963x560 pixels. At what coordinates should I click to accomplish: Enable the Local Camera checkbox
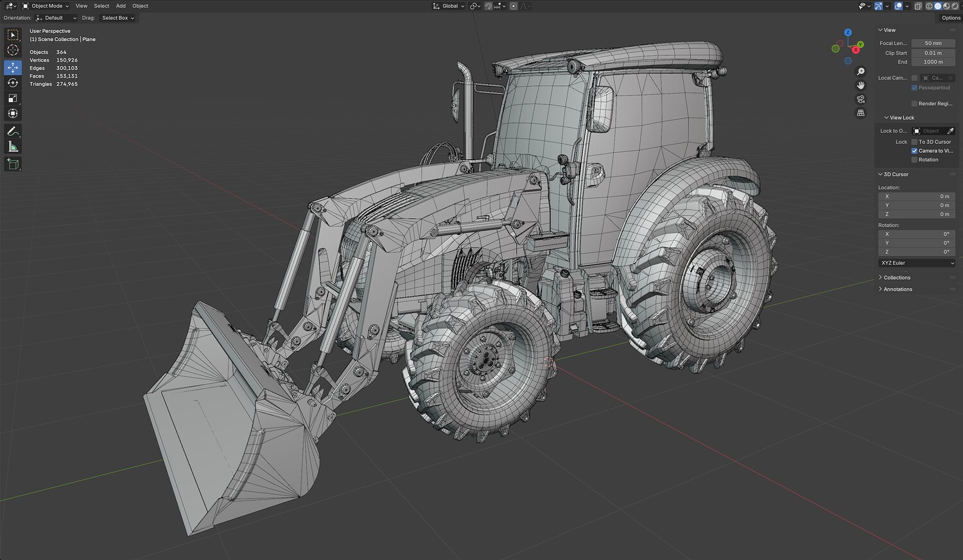click(x=914, y=78)
